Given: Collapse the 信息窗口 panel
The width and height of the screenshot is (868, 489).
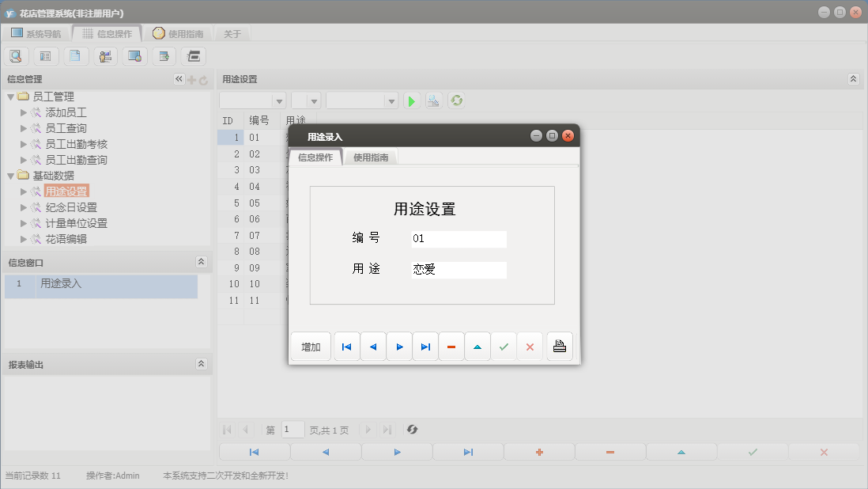Looking at the screenshot, I should (x=201, y=262).
